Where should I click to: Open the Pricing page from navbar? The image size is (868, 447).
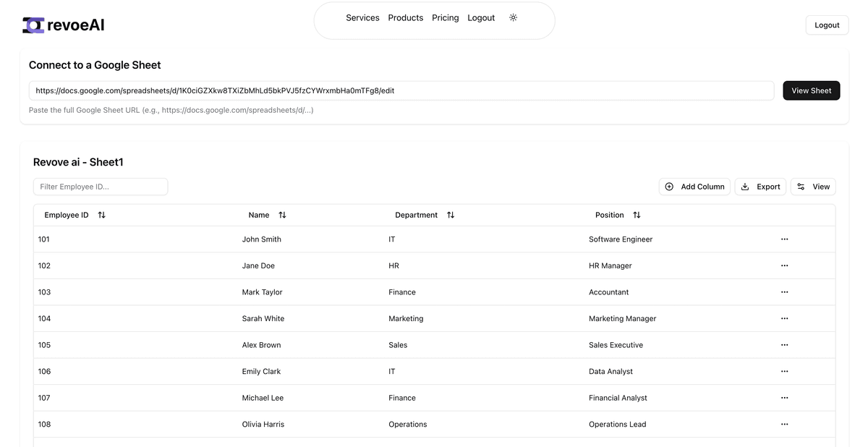click(445, 17)
